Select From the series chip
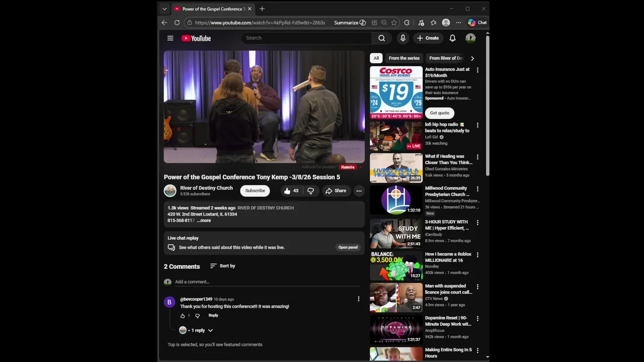The height and width of the screenshot is (362, 644). click(x=404, y=58)
